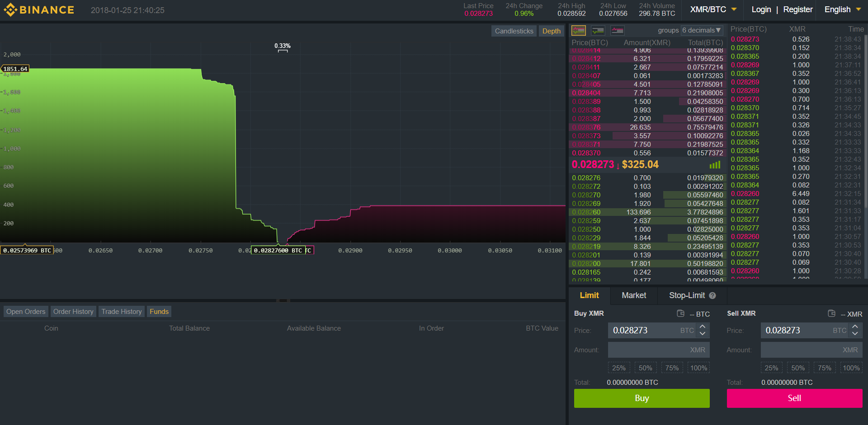Click the Total Balance column header

189,328
